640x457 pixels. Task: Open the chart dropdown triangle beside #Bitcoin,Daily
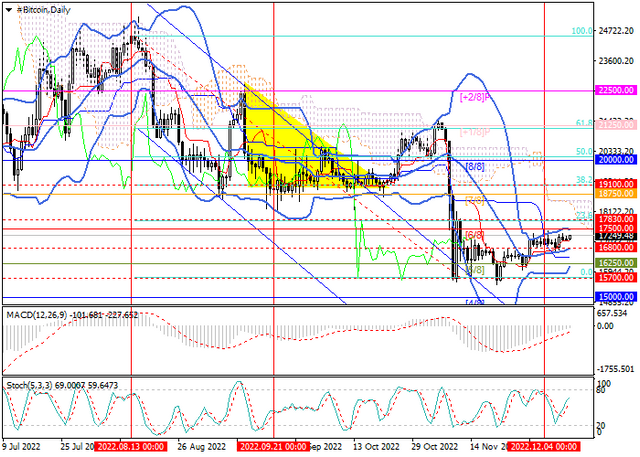9,10
